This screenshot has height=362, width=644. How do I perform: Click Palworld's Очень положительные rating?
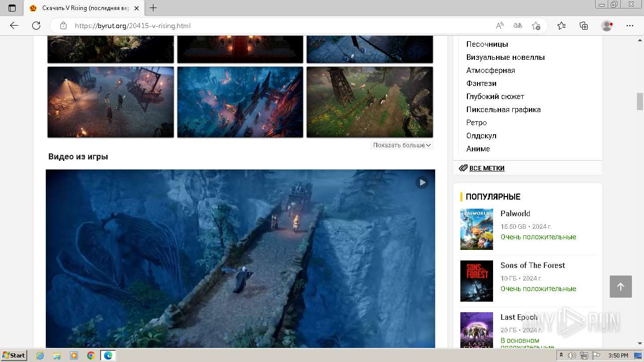(x=538, y=237)
